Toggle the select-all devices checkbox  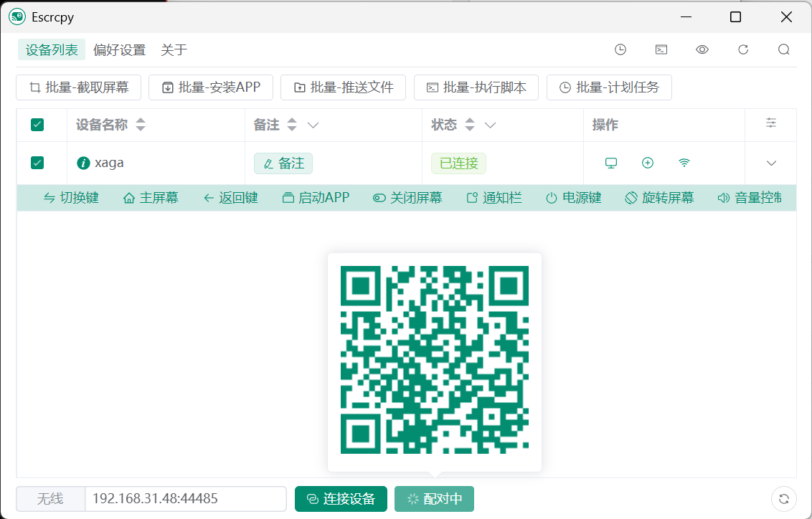pos(37,125)
